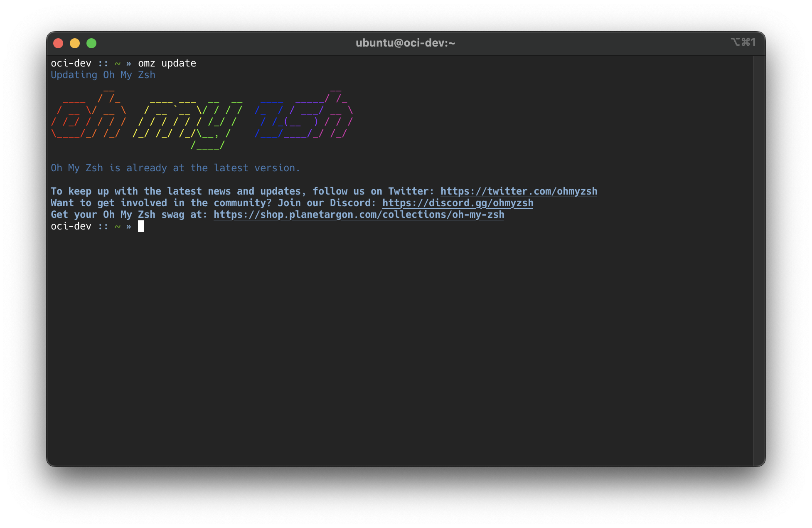Open the planetargon shop swag link
The height and width of the screenshot is (528, 812).
359,215
